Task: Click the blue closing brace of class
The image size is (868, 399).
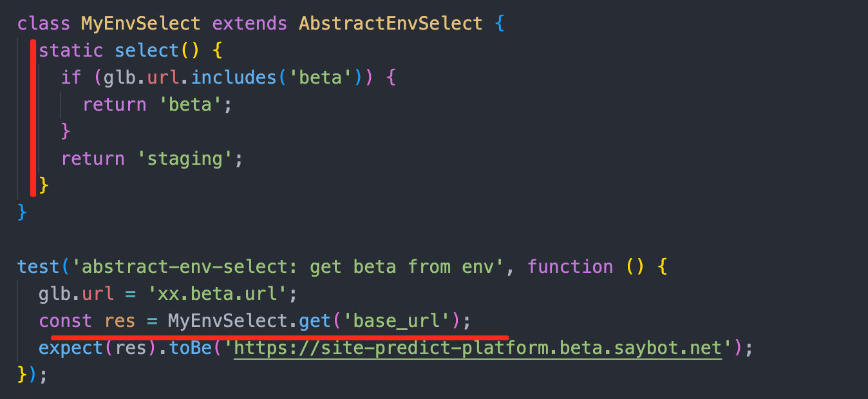Action: click(x=23, y=212)
